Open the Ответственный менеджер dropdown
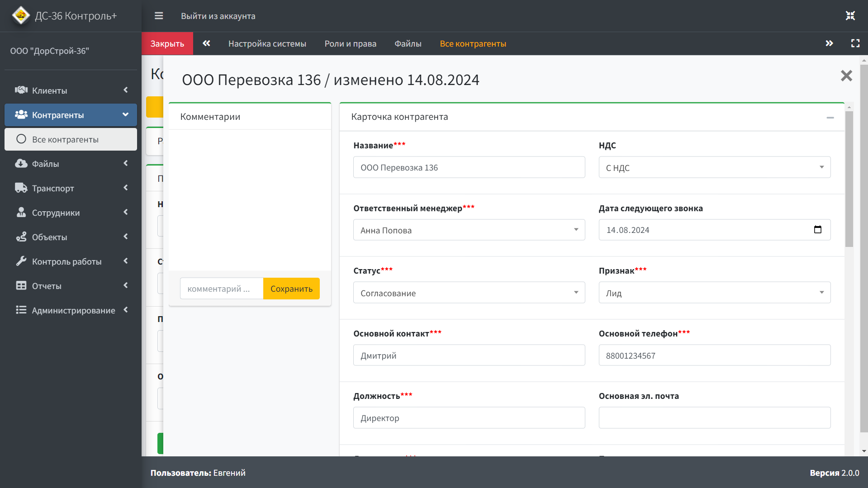 [x=469, y=230]
